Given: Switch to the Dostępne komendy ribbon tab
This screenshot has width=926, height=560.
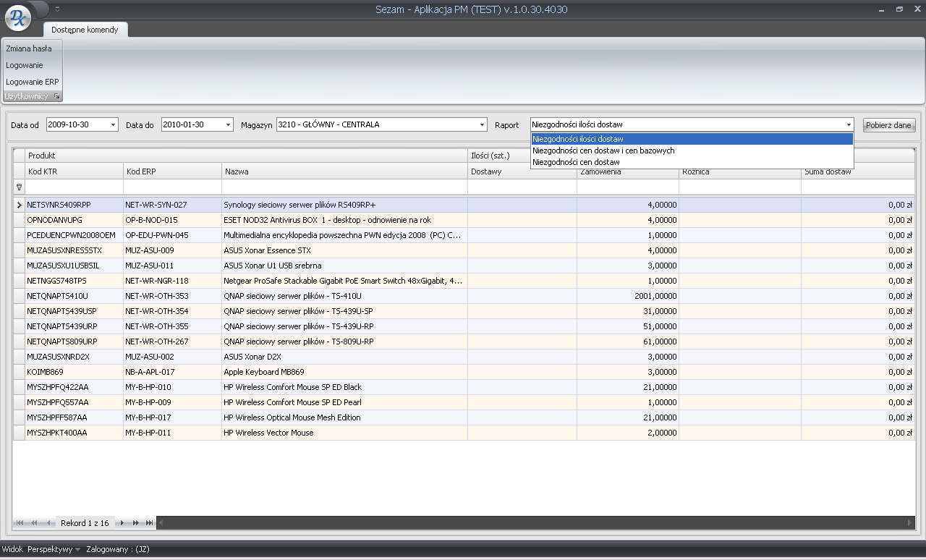Looking at the screenshot, I should [x=85, y=30].
